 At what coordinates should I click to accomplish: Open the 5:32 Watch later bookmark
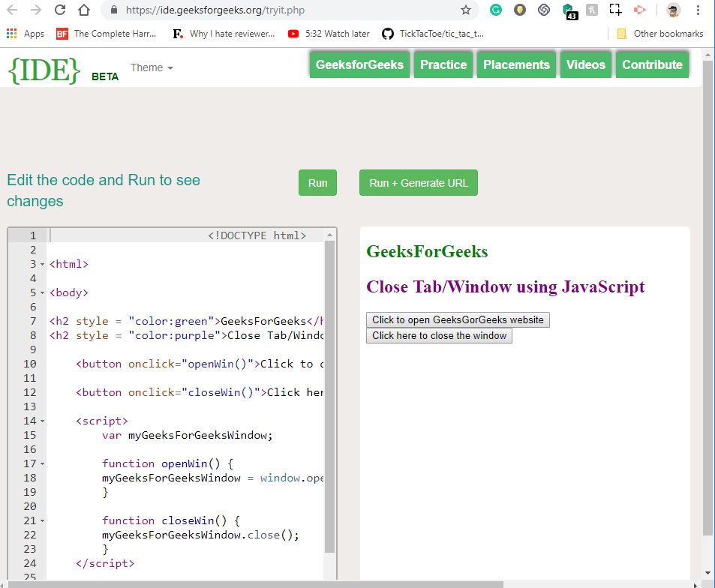point(329,34)
